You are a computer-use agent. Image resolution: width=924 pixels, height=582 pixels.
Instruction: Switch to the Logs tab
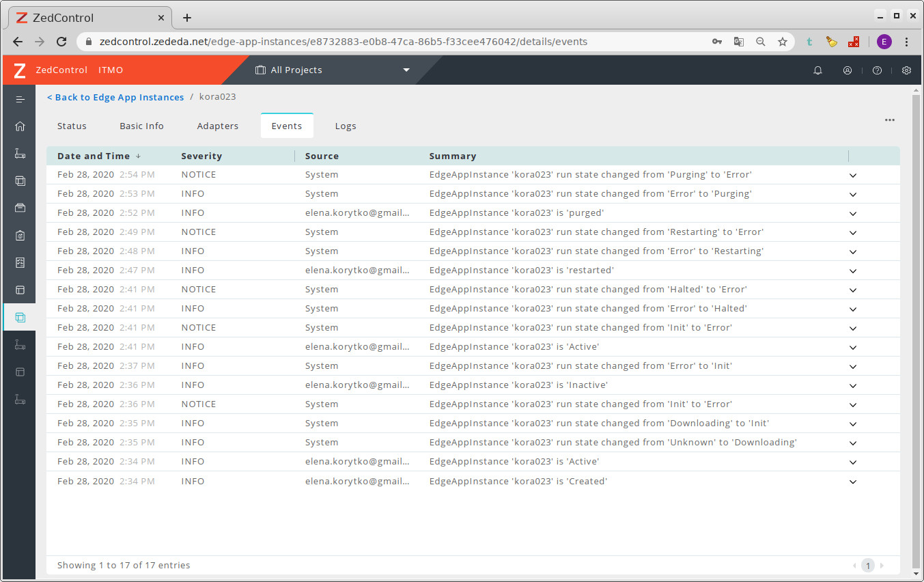point(346,126)
